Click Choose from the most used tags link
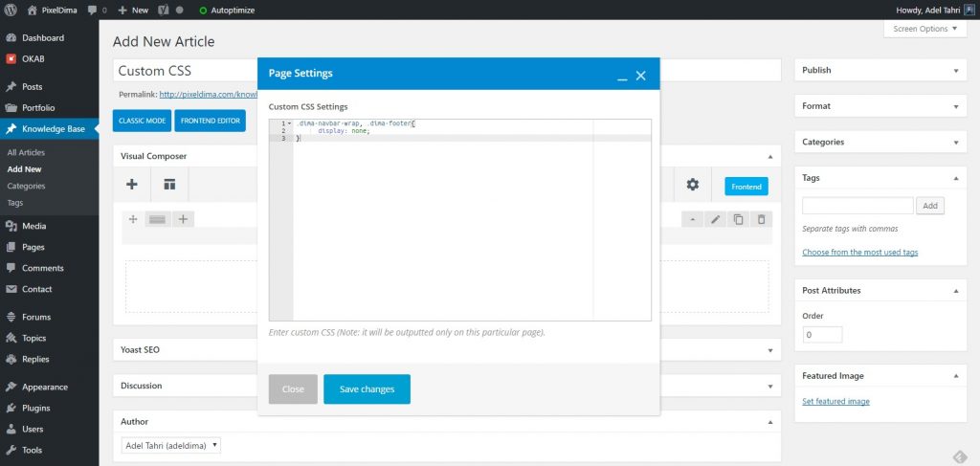This screenshot has height=466, width=980. click(x=860, y=253)
